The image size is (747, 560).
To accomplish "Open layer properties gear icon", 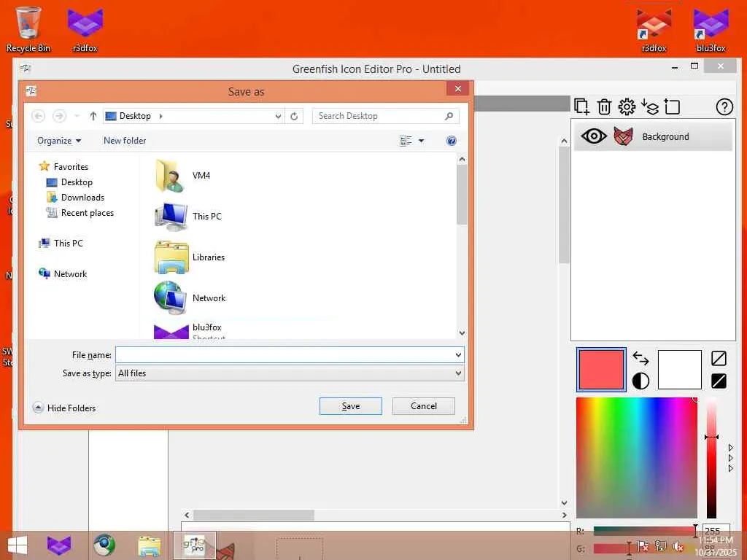I will tap(627, 106).
